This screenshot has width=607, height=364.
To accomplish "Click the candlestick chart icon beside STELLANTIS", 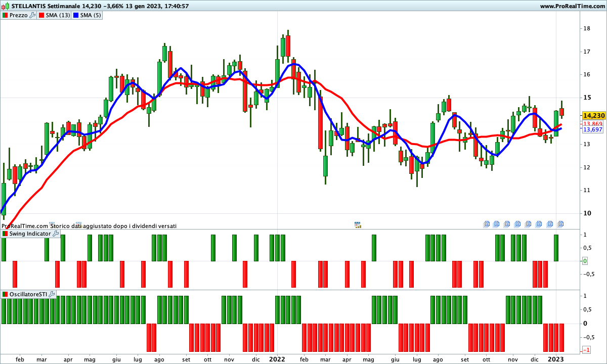I will [x=5, y=6].
